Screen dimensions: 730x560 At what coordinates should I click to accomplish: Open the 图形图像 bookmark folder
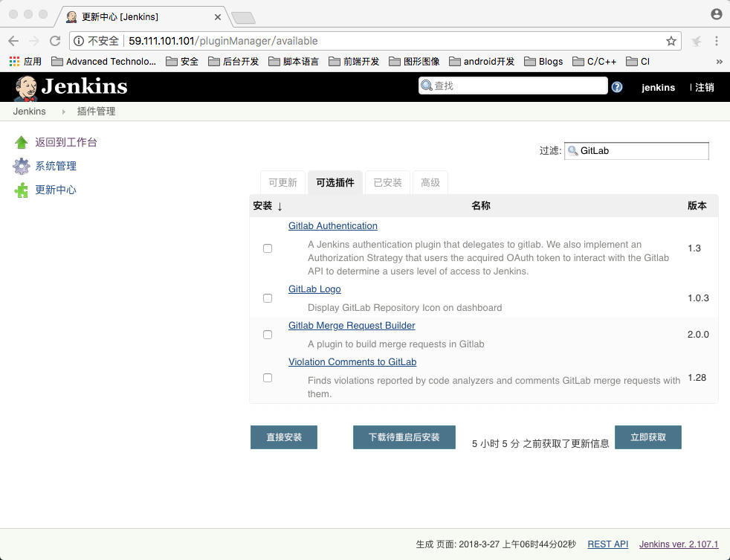coord(414,62)
